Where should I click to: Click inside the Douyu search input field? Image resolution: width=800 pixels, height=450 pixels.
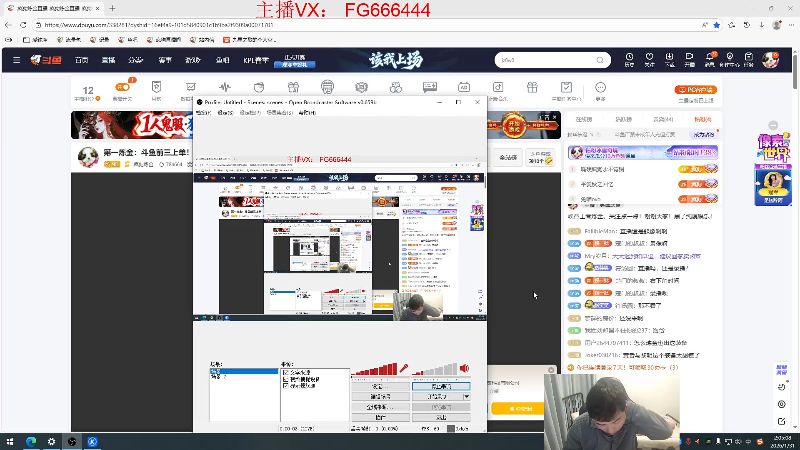pyautogui.click(x=546, y=60)
